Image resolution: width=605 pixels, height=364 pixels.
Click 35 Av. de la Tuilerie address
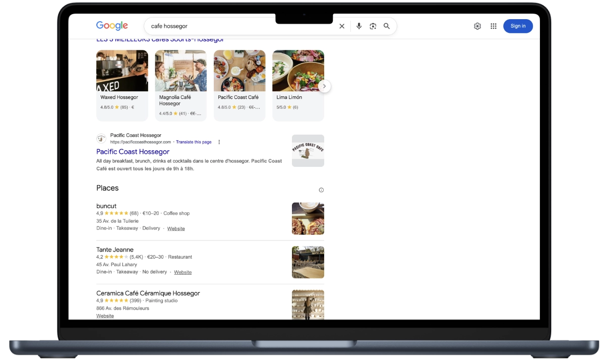coord(117,221)
